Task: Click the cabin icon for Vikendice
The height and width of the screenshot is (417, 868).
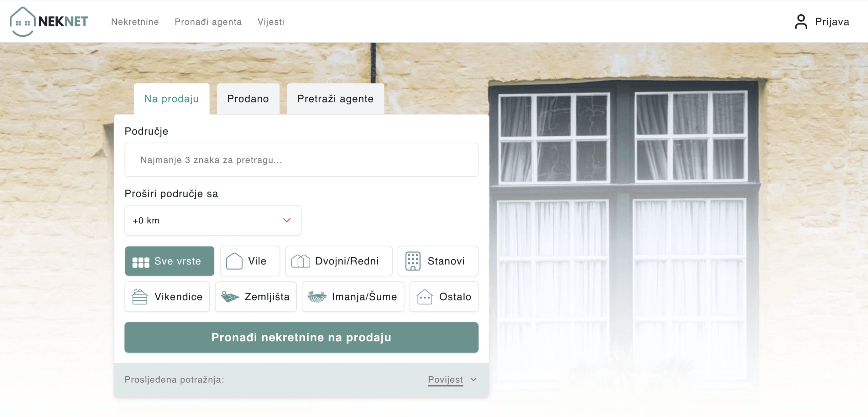Action: [140, 297]
